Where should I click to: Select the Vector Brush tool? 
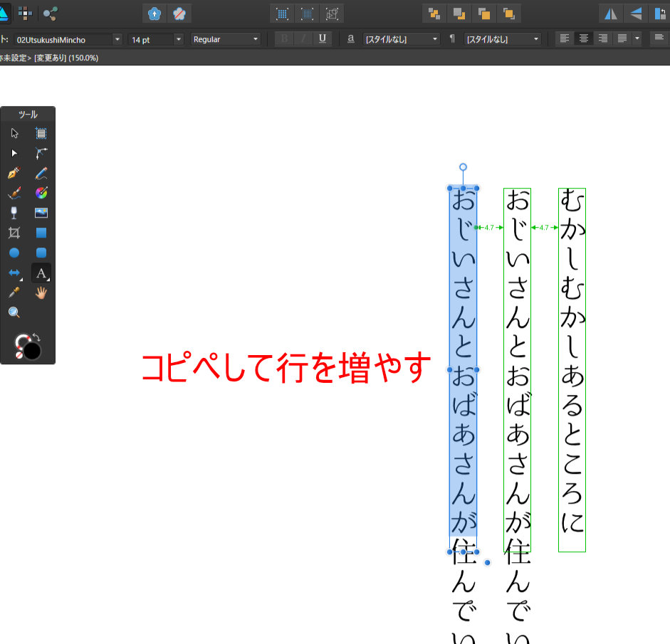click(14, 193)
